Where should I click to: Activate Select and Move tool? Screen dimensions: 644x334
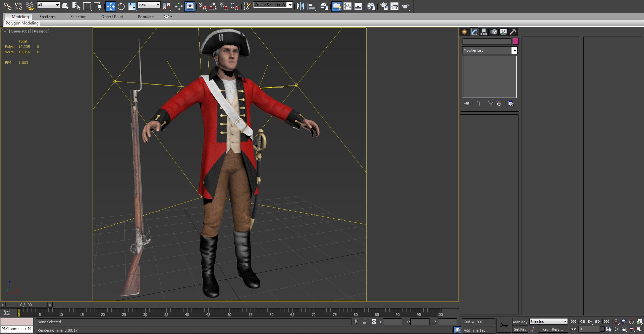110,6
